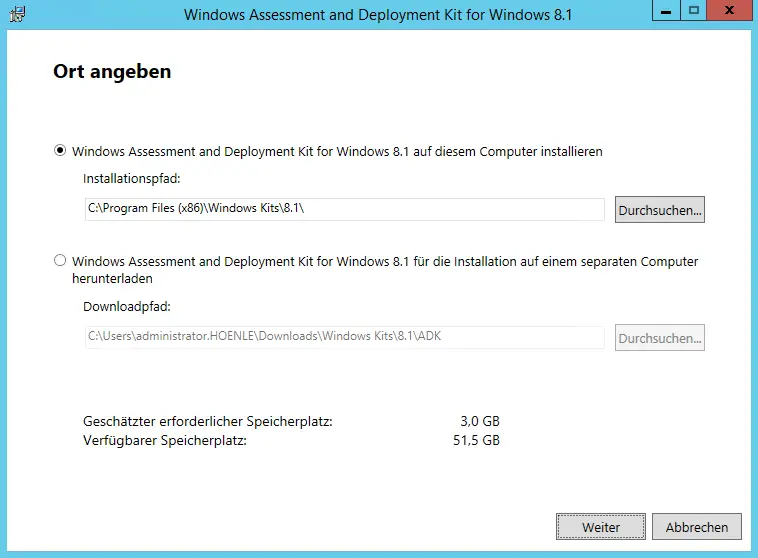Maximize the ADK setup window

pos(694,11)
